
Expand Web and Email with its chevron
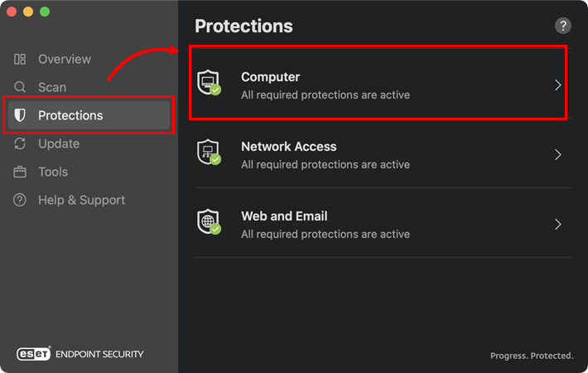(x=558, y=225)
